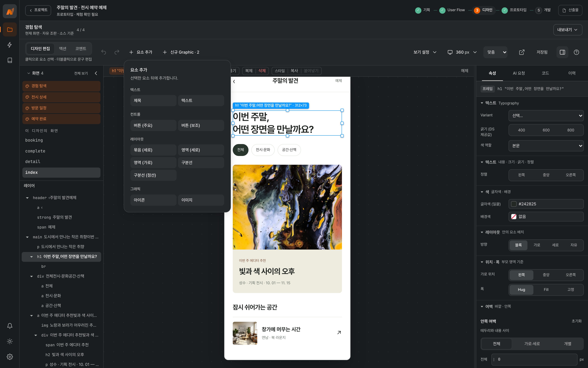Click the back arrow in phone preview
The width and height of the screenshot is (588, 368).
234,81
